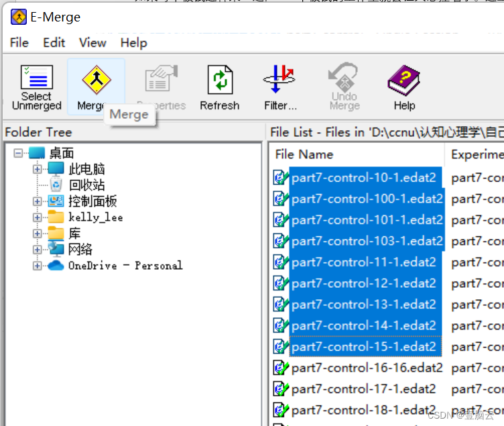Click file icon of part7-control-18-1.edat2
Image resolution: width=504 pixels, height=426 pixels.
click(x=281, y=410)
